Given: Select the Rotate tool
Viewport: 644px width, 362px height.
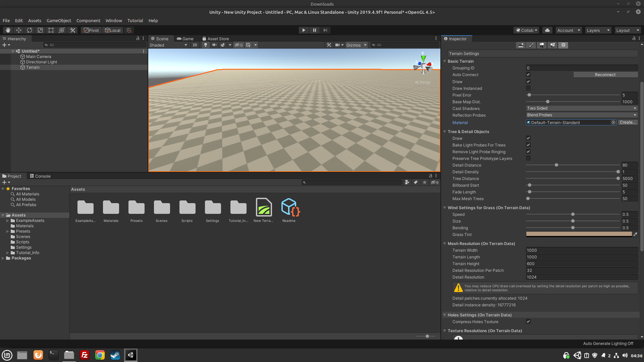Looking at the screenshot, I should click(30, 30).
